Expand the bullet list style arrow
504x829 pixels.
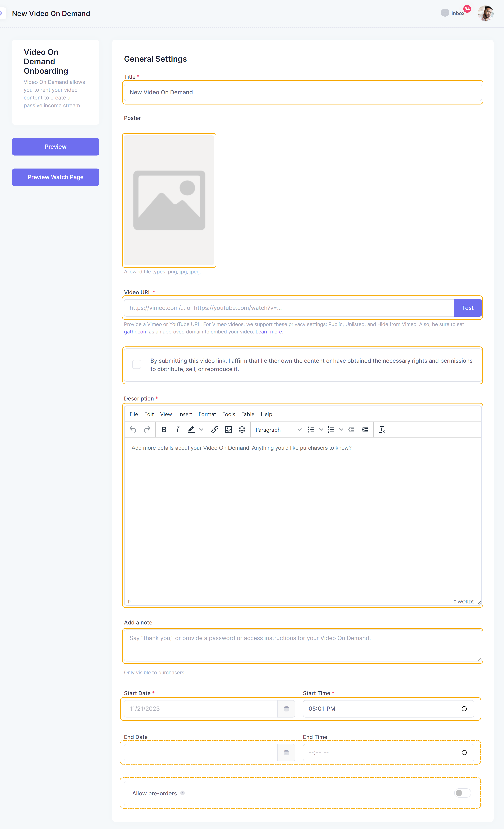321,430
